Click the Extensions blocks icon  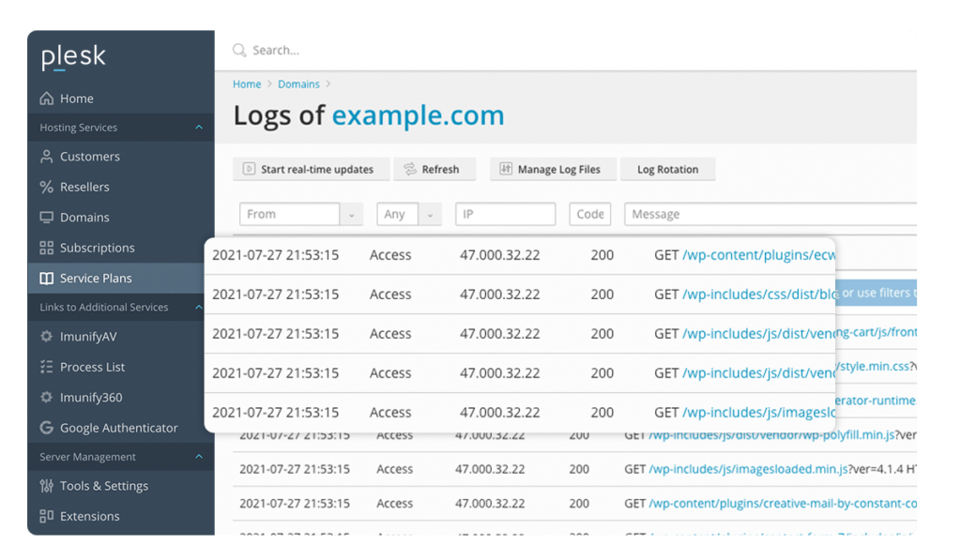47,516
